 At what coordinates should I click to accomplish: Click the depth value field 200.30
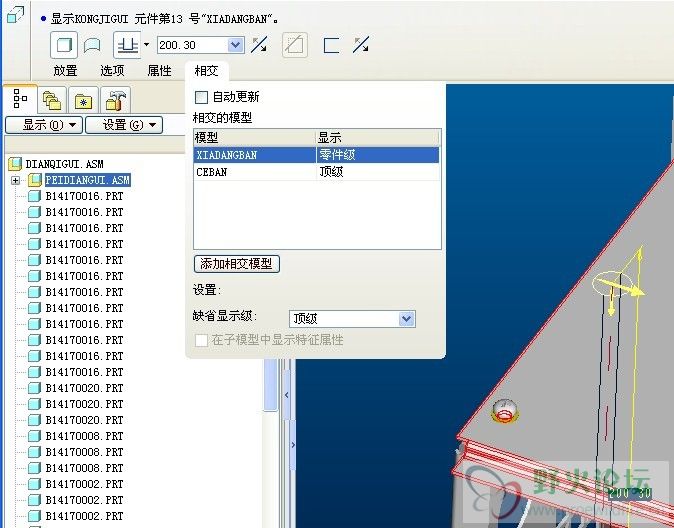pos(192,45)
